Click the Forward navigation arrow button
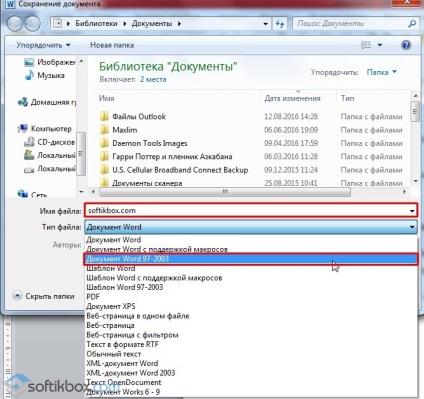 (33, 24)
